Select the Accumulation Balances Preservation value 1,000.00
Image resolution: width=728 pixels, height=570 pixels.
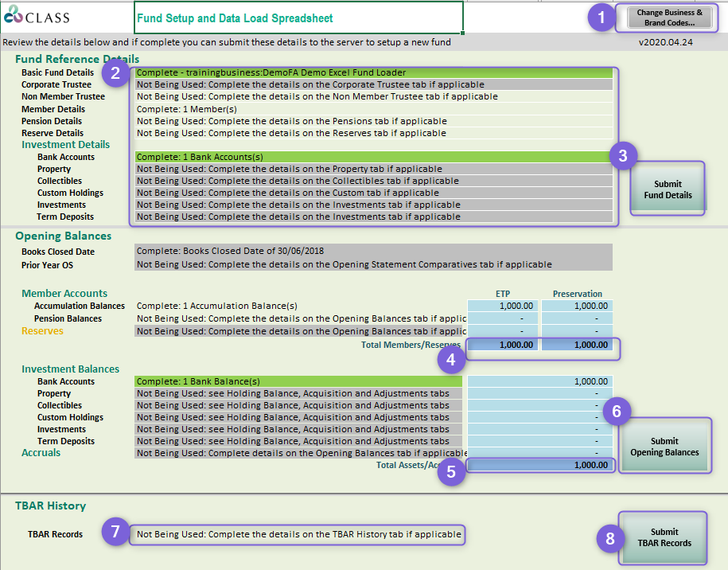point(577,306)
